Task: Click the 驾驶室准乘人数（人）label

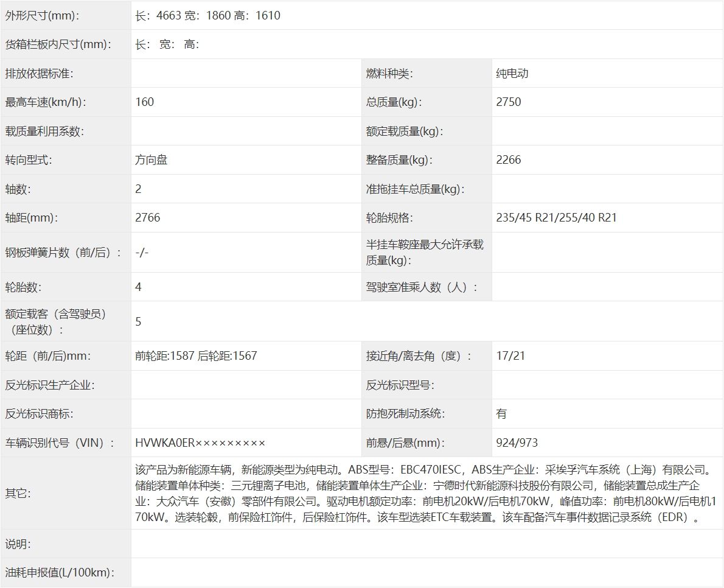Action: 422,287
